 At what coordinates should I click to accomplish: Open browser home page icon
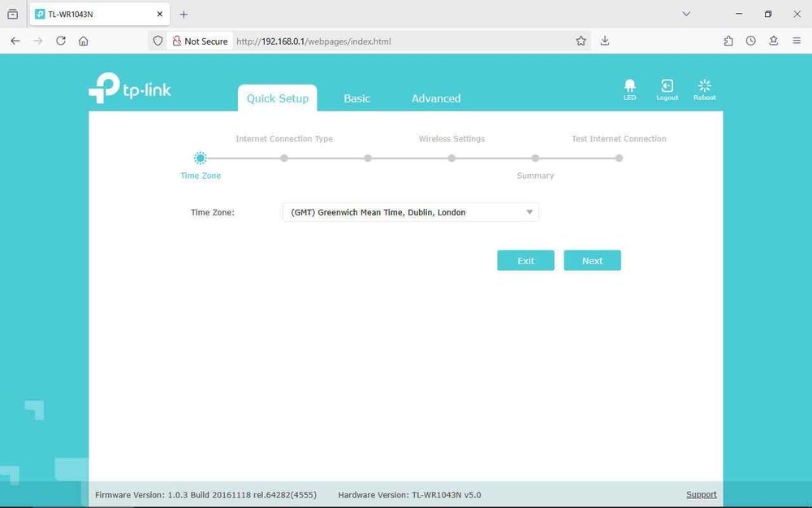(x=84, y=41)
